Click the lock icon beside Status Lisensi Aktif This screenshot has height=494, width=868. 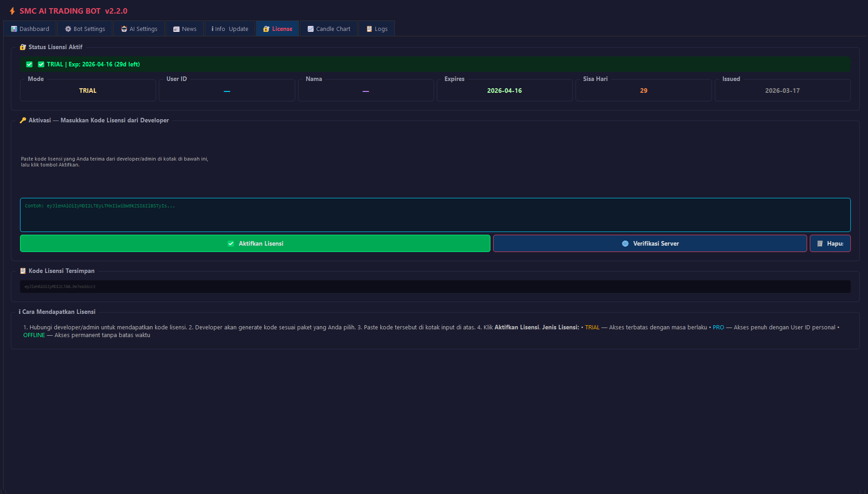[23, 46]
